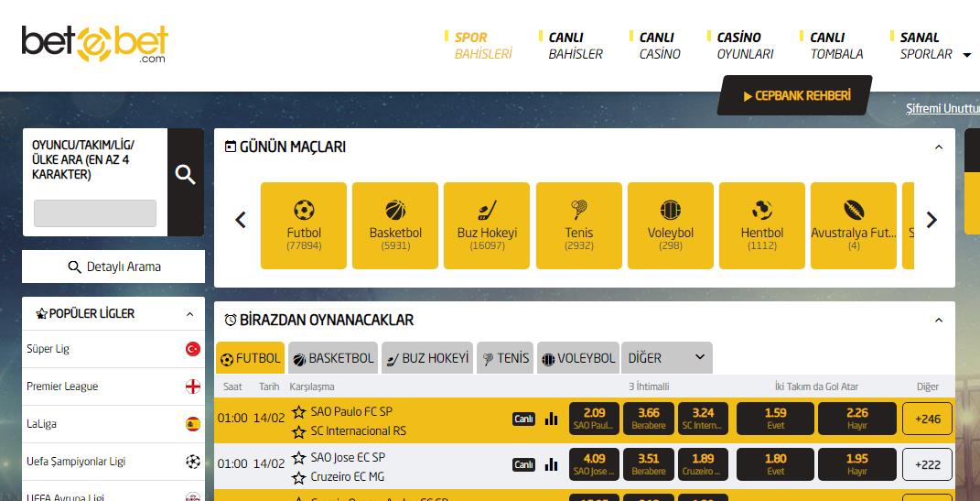Open Uefa Şampiyonlar Ligi league
980x501 pixels.
(x=113, y=462)
